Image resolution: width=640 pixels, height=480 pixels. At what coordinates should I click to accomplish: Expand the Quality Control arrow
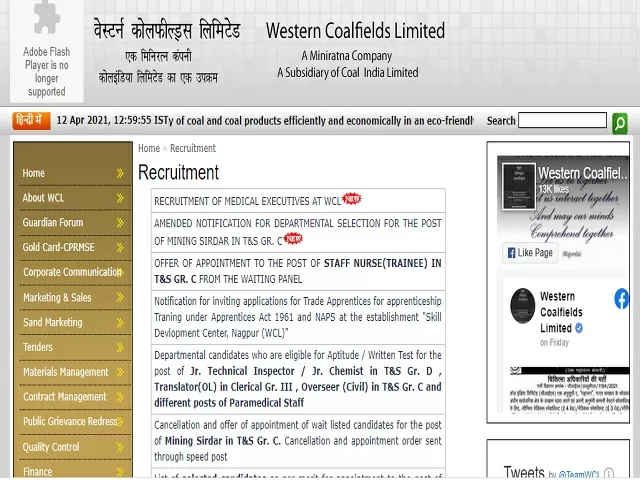pyautogui.click(x=120, y=447)
